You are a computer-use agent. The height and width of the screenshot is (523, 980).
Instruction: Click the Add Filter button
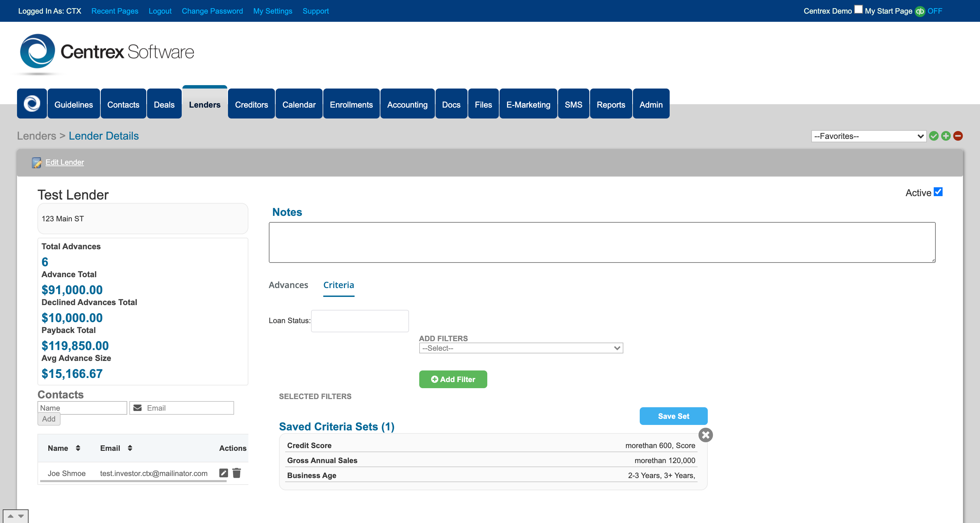click(x=453, y=379)
